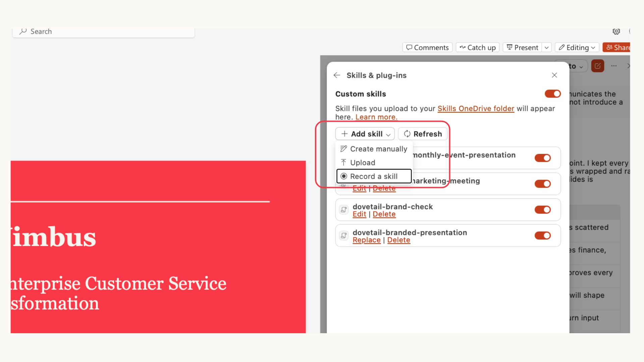Open the Present options chevron
Screen dimensions: 644x362
(x=547, y=48)
